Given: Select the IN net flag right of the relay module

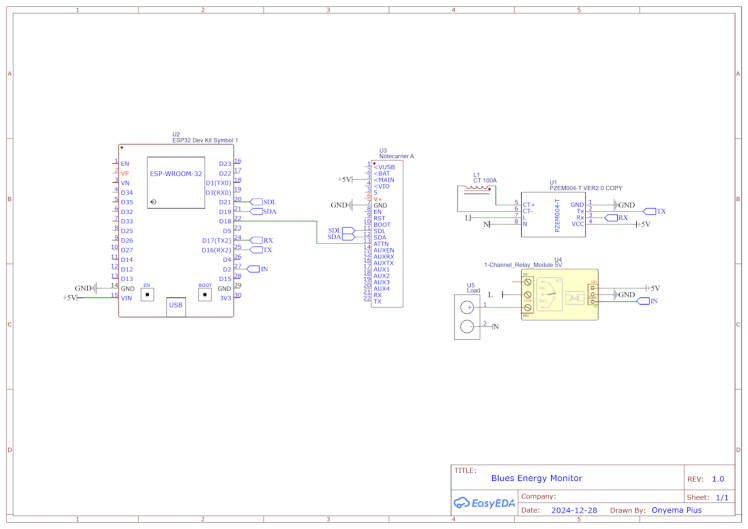Looking at the screenshot, I should (x=647, y=301).
